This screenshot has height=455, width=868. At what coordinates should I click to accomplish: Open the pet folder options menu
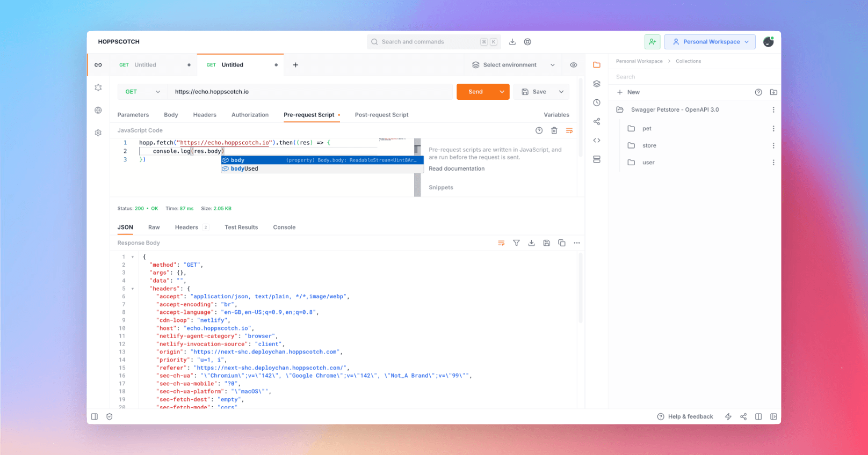pyautogui.click(x=773, y=129)
